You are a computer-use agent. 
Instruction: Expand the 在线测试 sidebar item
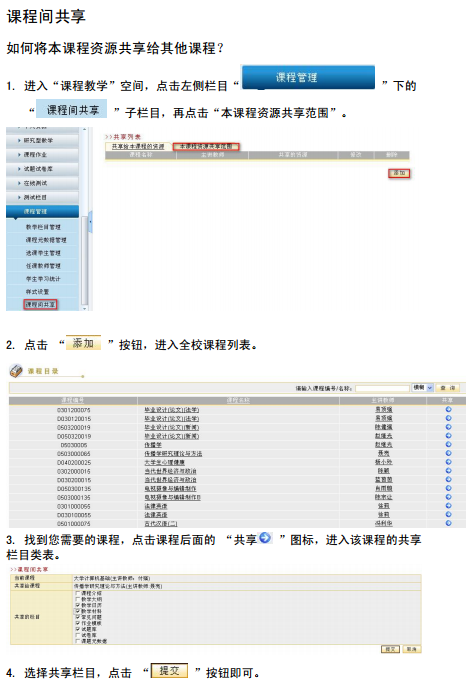[42, 183]
